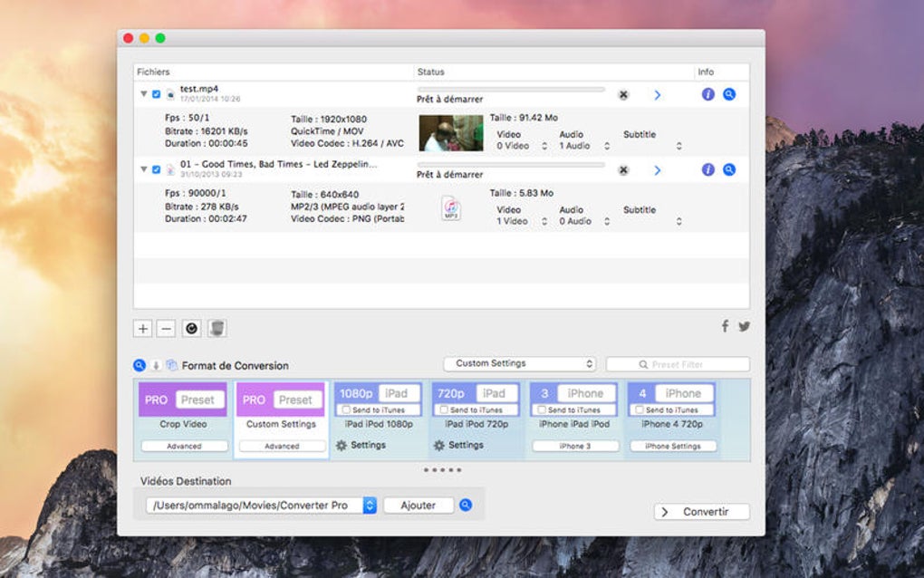Click the Preset Filter search field
This screenshot has height=578, width=924.
(678, 364)
